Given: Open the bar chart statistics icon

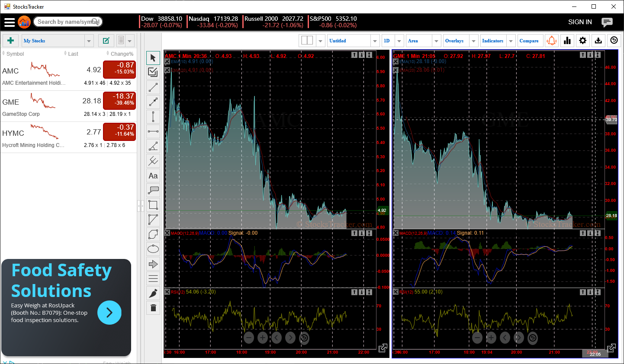Looking at the screenshot, I should [x=567, y=41].
